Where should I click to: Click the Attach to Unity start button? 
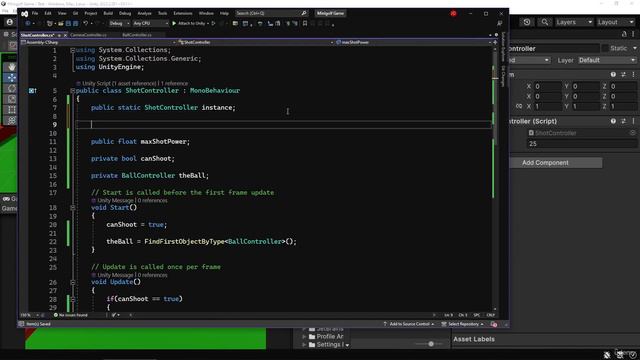pyautogui.click(x=189, y=24)
